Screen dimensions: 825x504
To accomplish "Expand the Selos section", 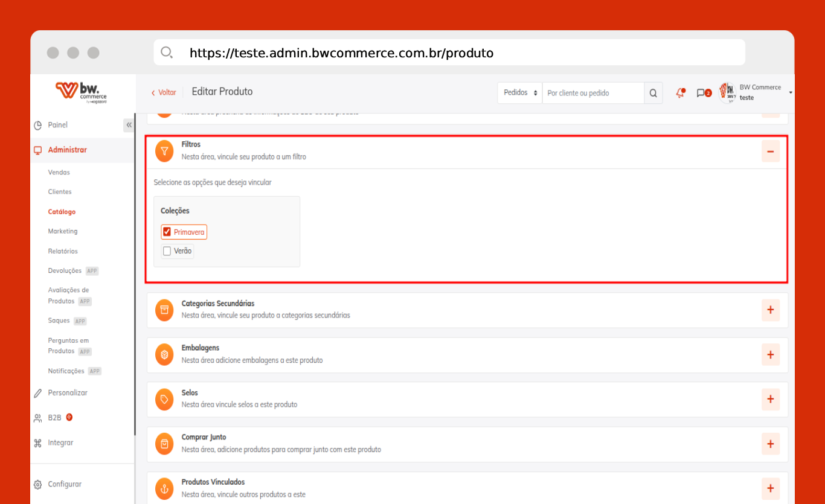I will pyautogui.click(x=770, y=399).
